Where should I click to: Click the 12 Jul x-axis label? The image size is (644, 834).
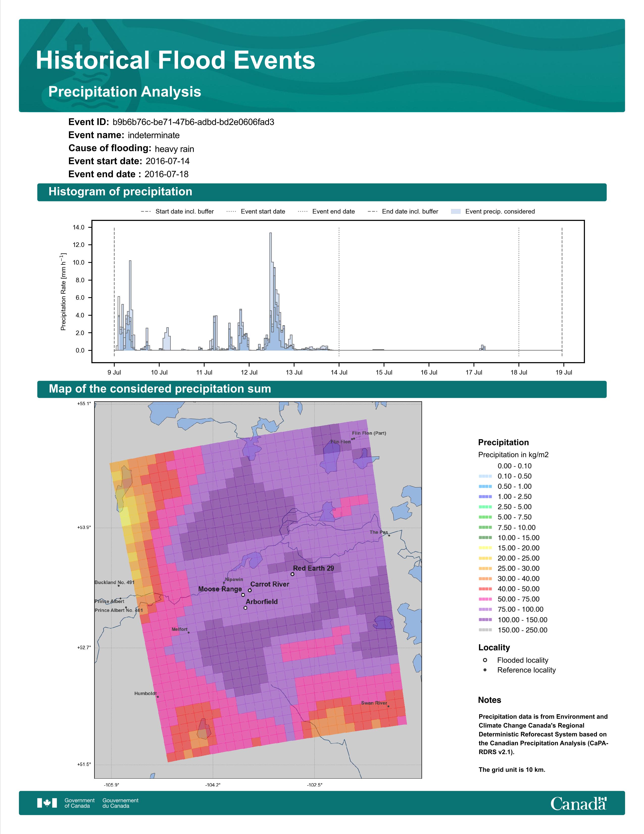click(x=249, y=372)
